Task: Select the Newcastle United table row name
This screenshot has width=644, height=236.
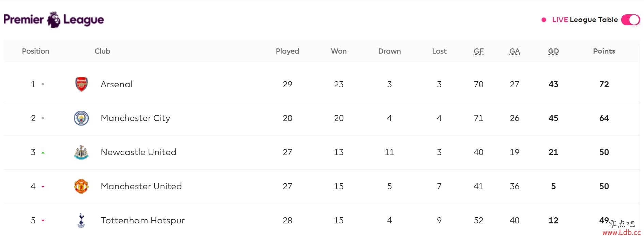Action: point(138,152)
